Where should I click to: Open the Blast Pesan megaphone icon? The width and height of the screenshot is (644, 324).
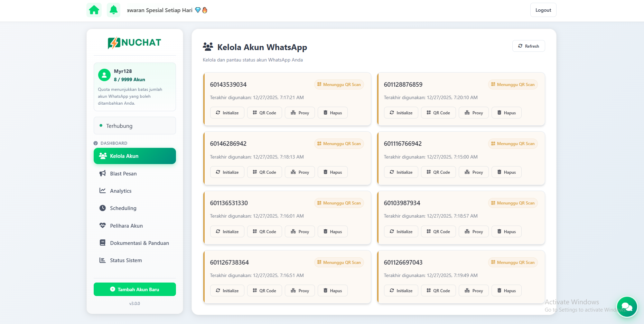(102, 173)
